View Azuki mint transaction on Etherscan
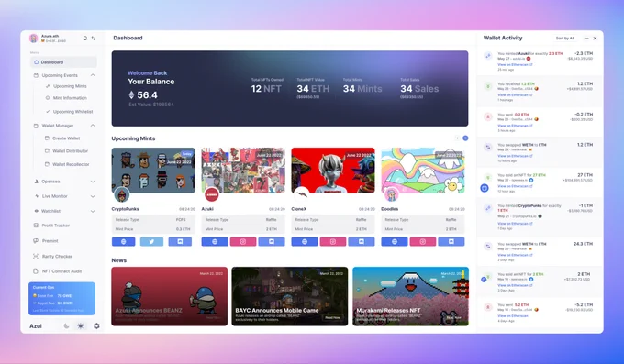The image size is (624, 364). (515, 64)
